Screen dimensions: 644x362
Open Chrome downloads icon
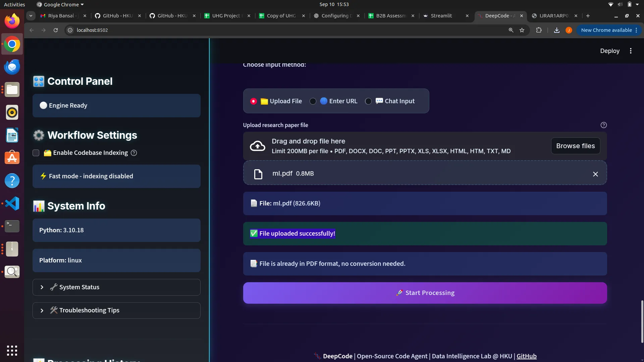557,30
